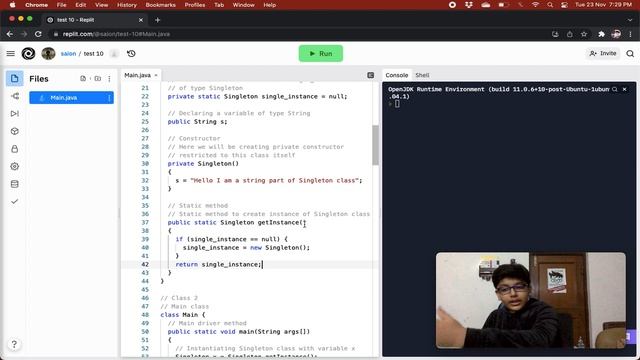This screenshot has height=360, width=640.
Task: Open Chrome extensions puzzle icon
Action: (601, 34)
